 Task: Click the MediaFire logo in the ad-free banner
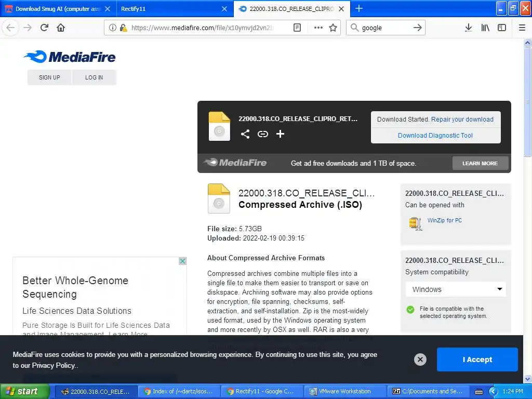[235, 163]
